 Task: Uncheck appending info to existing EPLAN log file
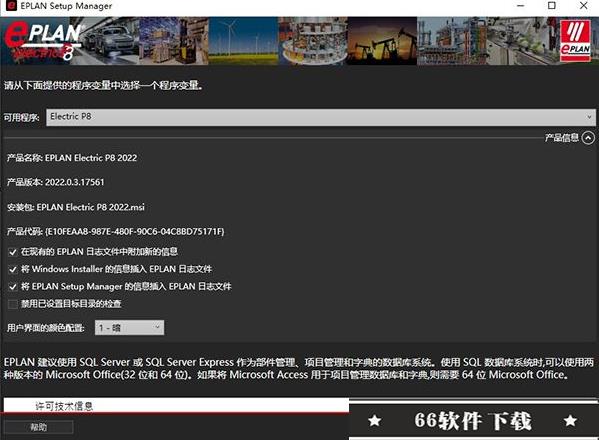pos(13,252)
